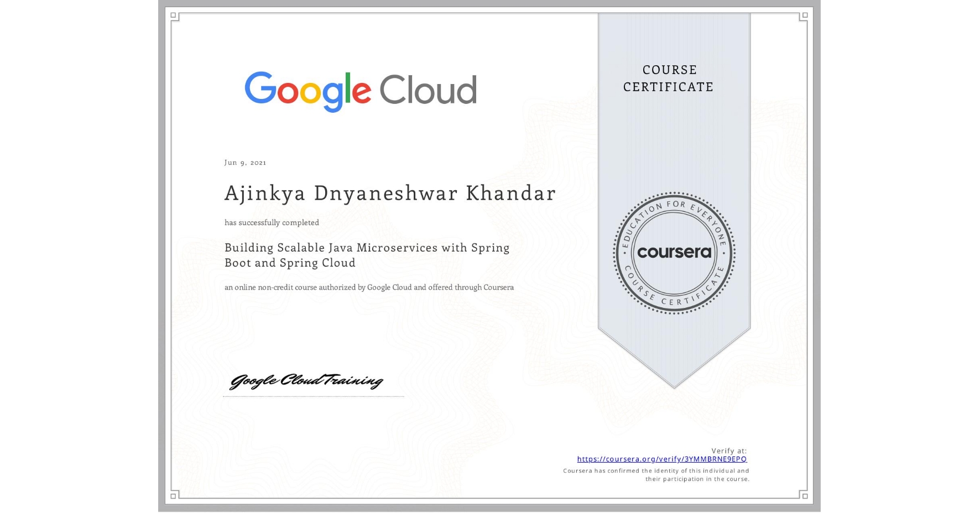Select the 'online non-credit course' description line
Viewport: 980px width, 513px height.
[369, 287]
